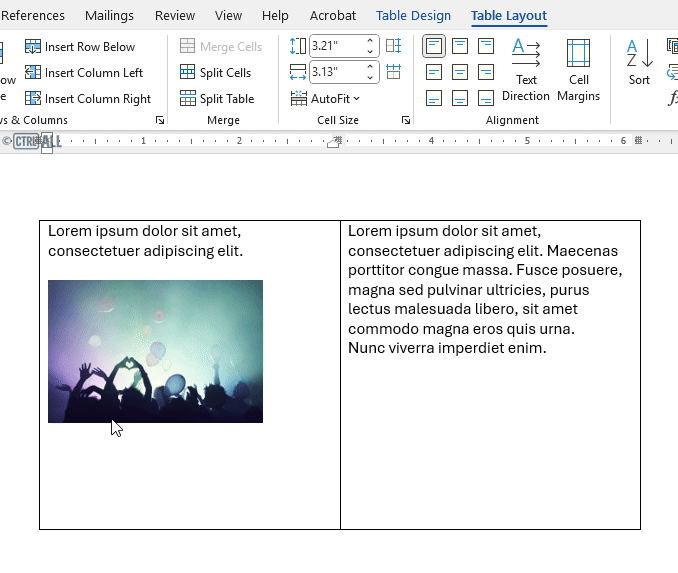Open the Acrobat tab
The width and height of the screenshot is (678, 573).
click(x=333, y=16)
